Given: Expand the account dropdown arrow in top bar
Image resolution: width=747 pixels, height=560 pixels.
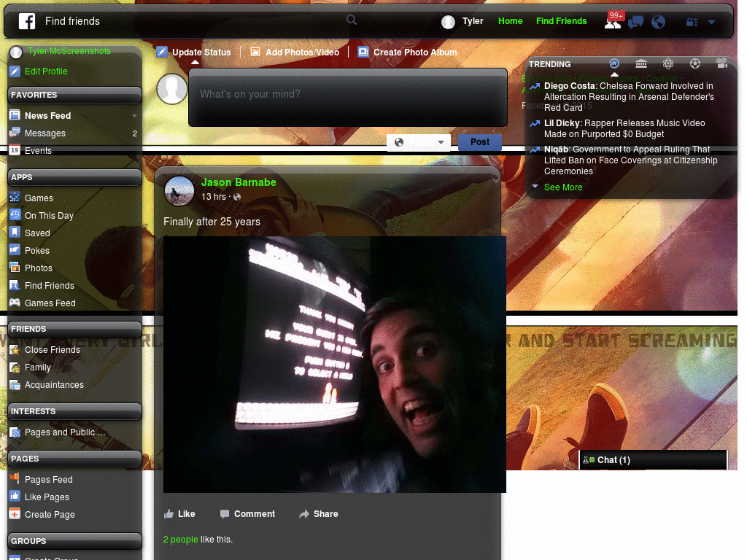Looking at the screenshot, I should (712, 22).
